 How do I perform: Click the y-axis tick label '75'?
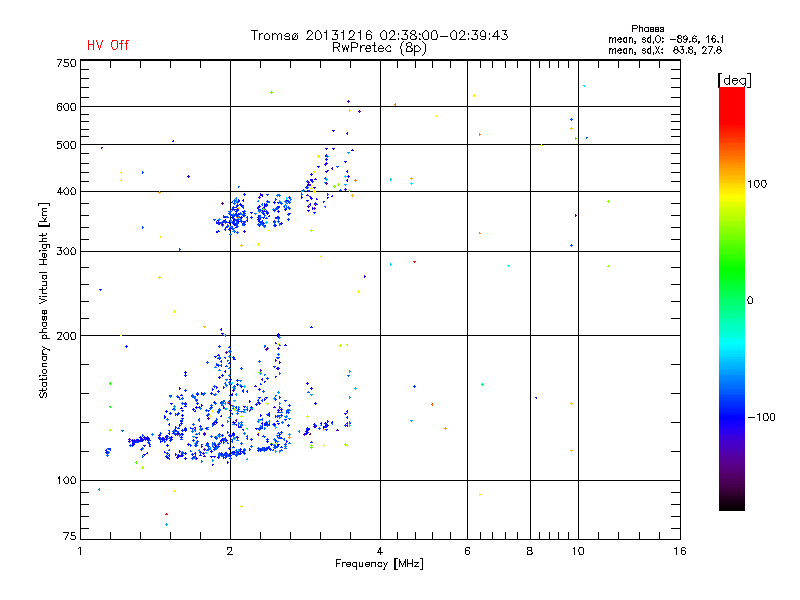70,536
